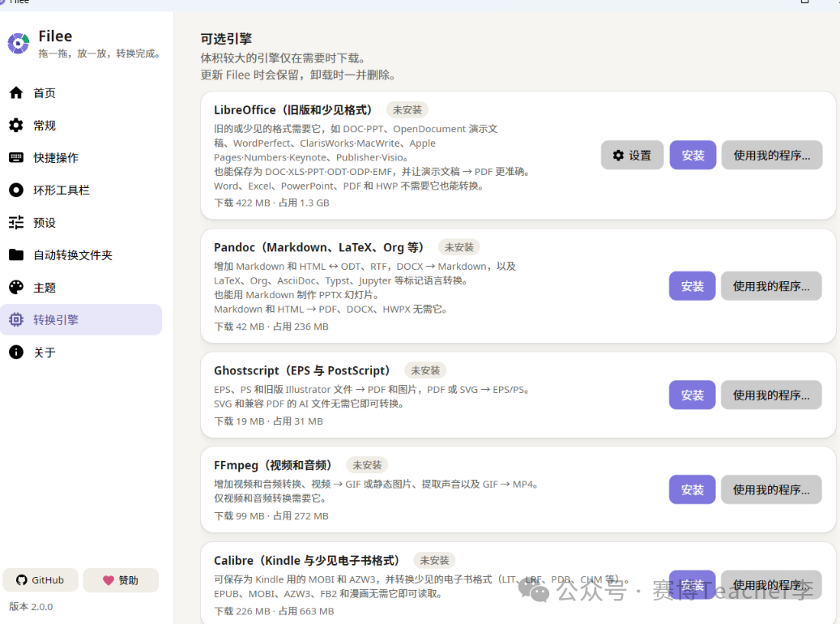Install the Pandoc engine
This screenshot has height=624, width=840.
coord(692,286)
